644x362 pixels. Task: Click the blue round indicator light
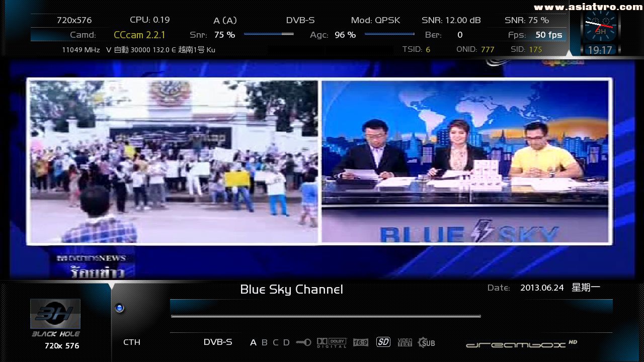119,308
